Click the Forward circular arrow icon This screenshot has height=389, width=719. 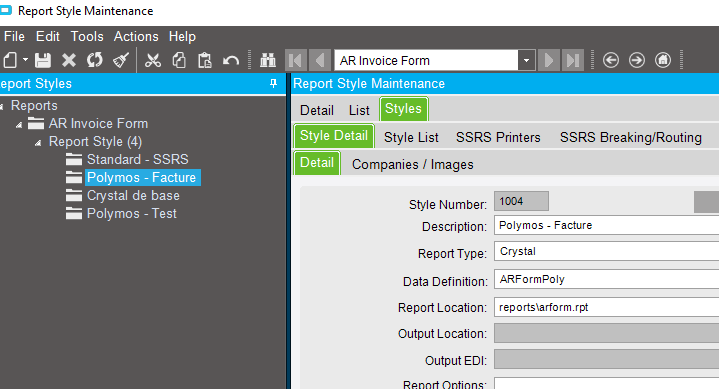pos(637,60)
